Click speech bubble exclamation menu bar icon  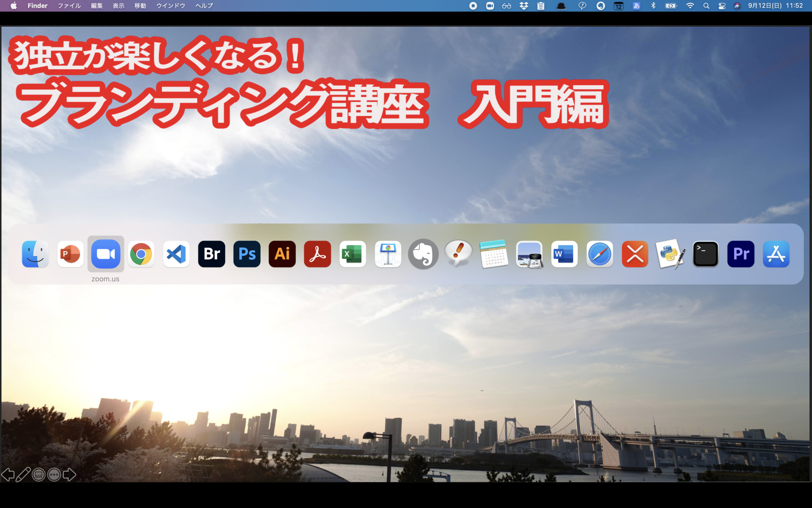582,6
